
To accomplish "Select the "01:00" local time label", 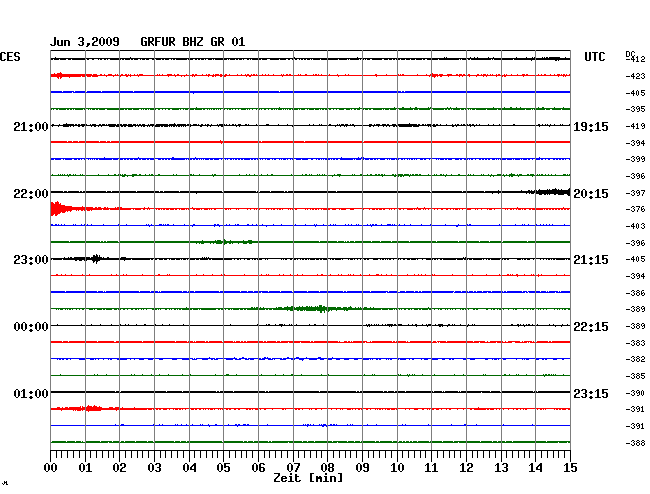I will (31, 393).
